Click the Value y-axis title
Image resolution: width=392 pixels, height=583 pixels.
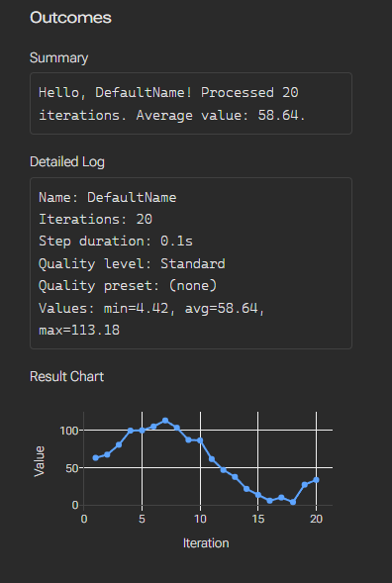(x=39, y=461)
